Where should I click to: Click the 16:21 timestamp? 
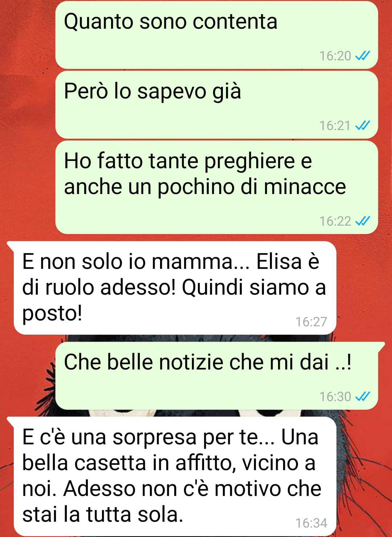coord(335,126)
